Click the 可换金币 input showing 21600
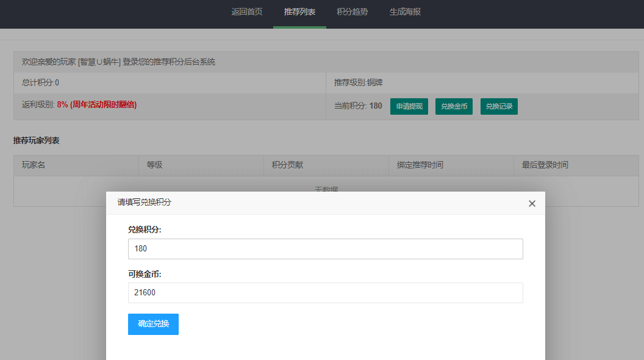Image resolution: width=644 pixels, height=360 pixels. pyautogui.click(x=325, y=293)
